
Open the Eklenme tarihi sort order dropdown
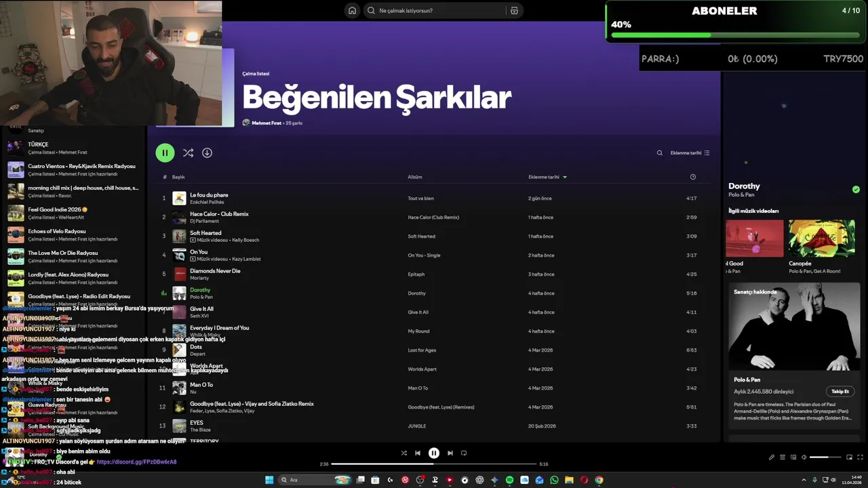coord(690,153)
